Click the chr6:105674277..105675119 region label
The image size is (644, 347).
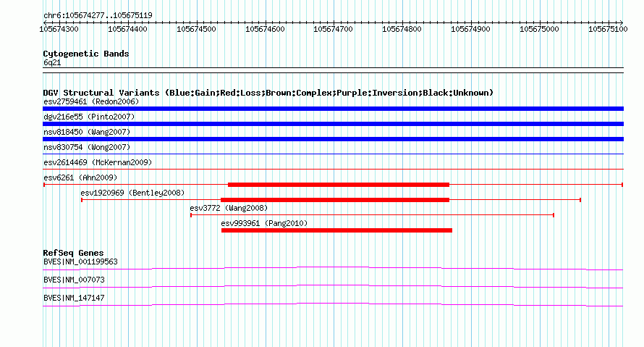tap(98, 15)
